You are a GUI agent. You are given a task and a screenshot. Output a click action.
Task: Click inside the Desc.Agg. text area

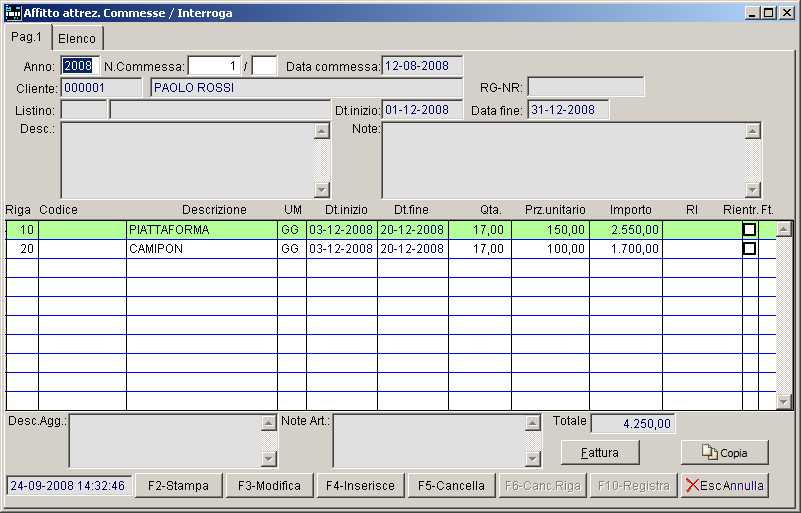tap(165, 441)
